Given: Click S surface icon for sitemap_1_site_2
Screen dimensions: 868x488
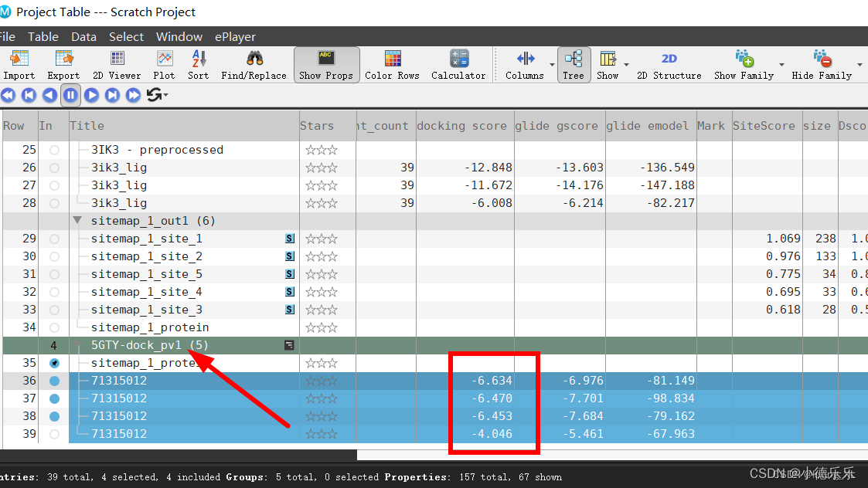Looking at the screenshot, I should 290,256.
